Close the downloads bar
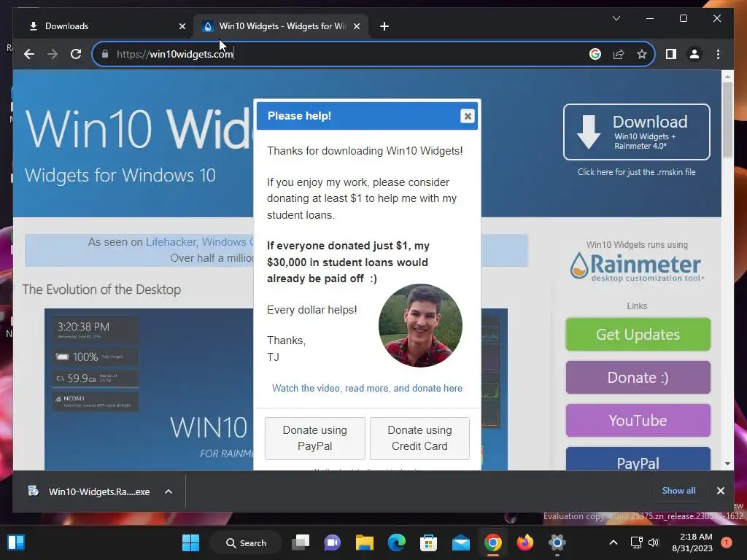 click(720, 491)
